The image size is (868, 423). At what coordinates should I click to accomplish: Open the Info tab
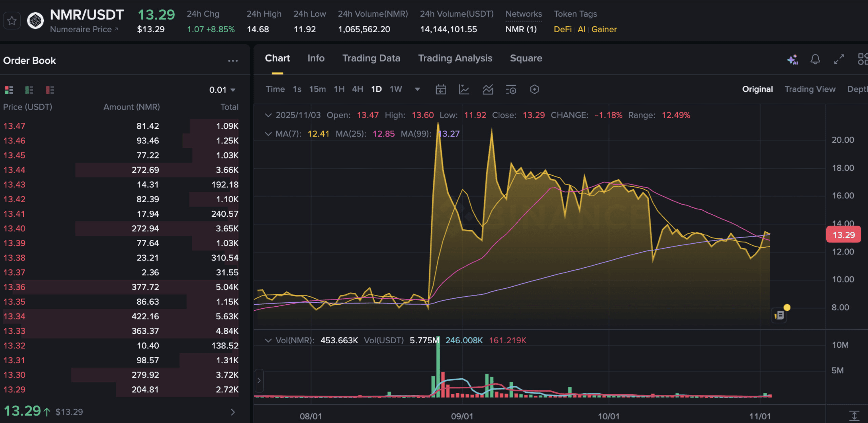click(316, 58)
